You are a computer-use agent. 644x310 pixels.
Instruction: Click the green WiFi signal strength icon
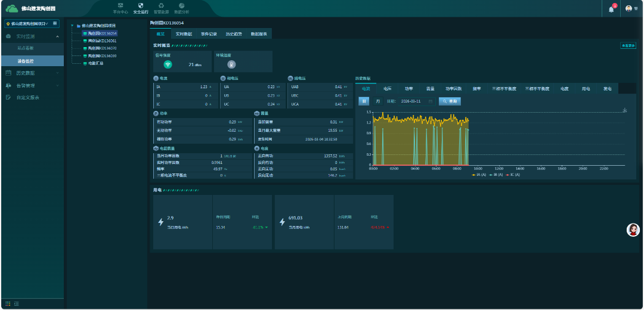point(168,64)
